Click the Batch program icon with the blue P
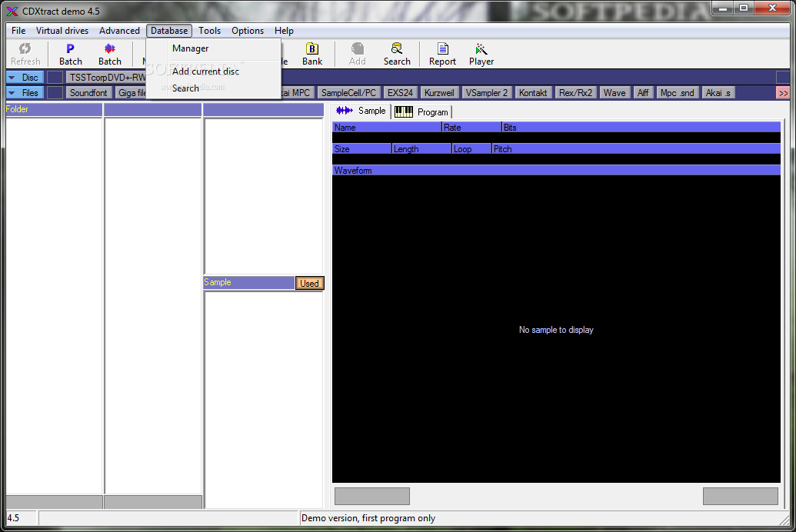Image resolution: width=796 pixels, height=532 pixels. [x=70, y=54]
